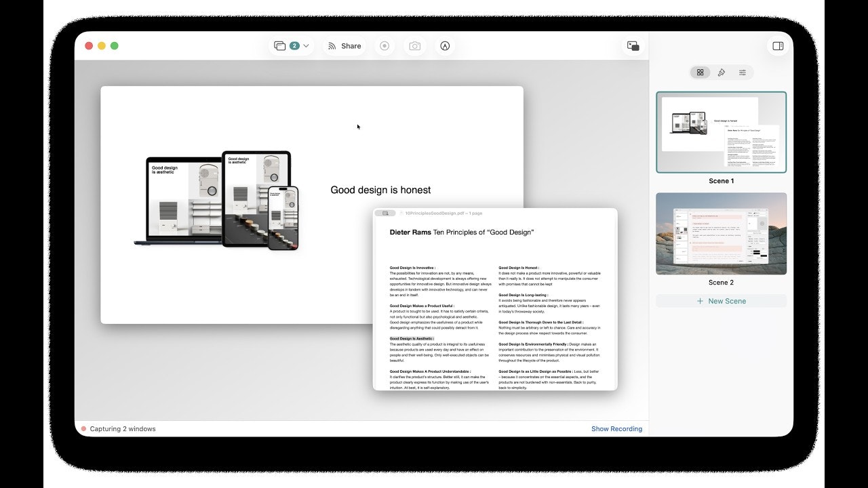Click 'Good Design Makes A Product Understandable' heading

[x=430, y=371]
